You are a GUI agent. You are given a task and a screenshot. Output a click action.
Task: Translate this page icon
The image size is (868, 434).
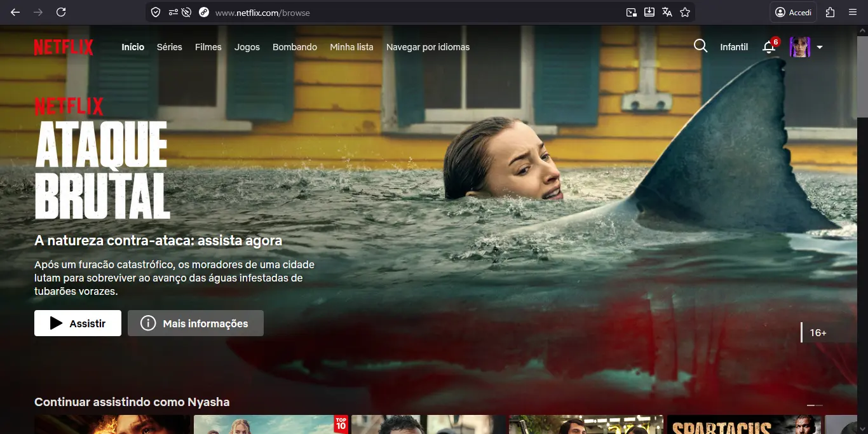tap(667, 12)
